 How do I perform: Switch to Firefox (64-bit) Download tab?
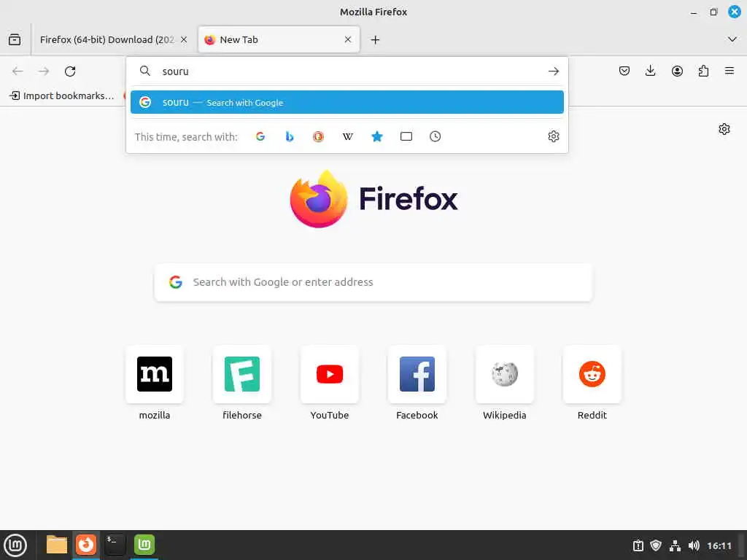[x=107, y=40]
